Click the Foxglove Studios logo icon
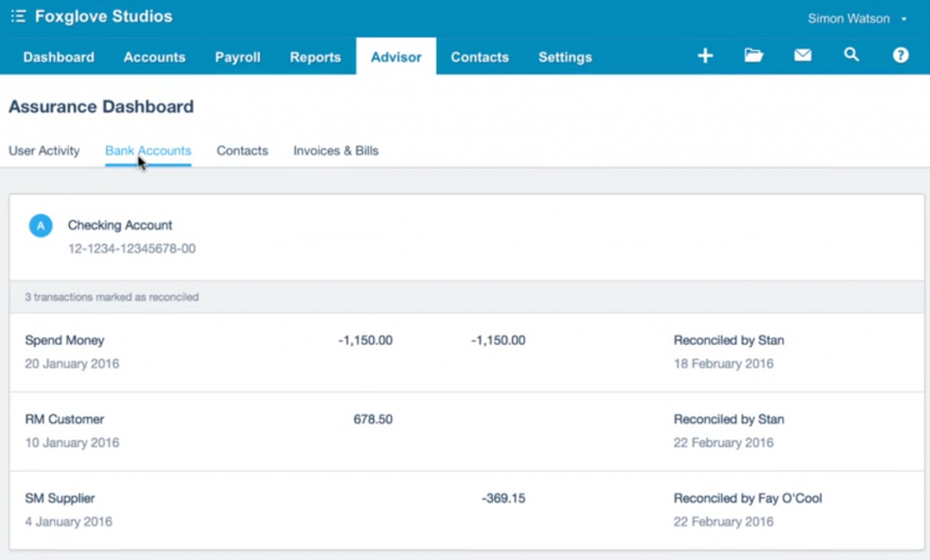 17,15
